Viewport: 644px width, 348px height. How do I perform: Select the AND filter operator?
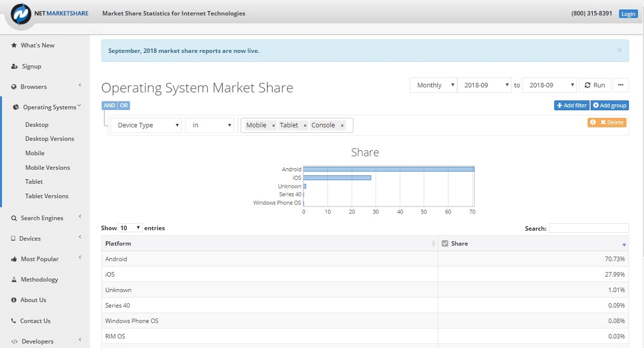pyautogui.click(x=109, y=106)
